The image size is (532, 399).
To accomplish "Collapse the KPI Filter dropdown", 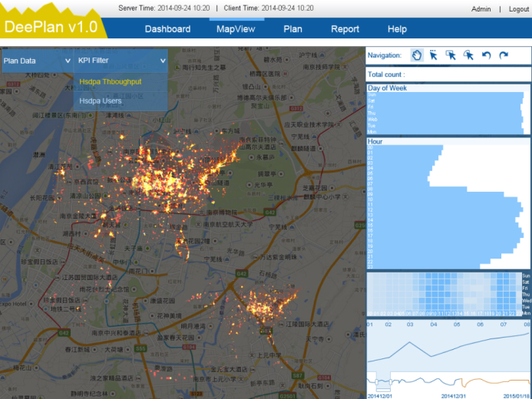I will [x=121, y=60].
